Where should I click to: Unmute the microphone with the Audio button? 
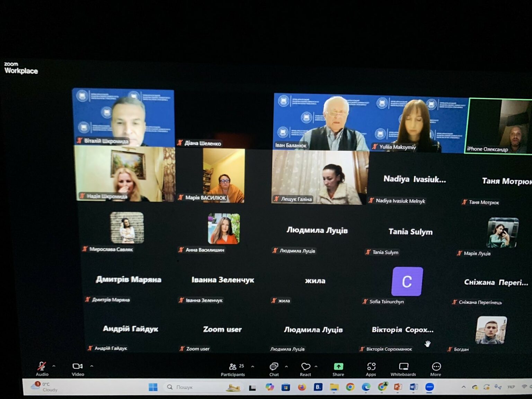click(x=42, y=369)
